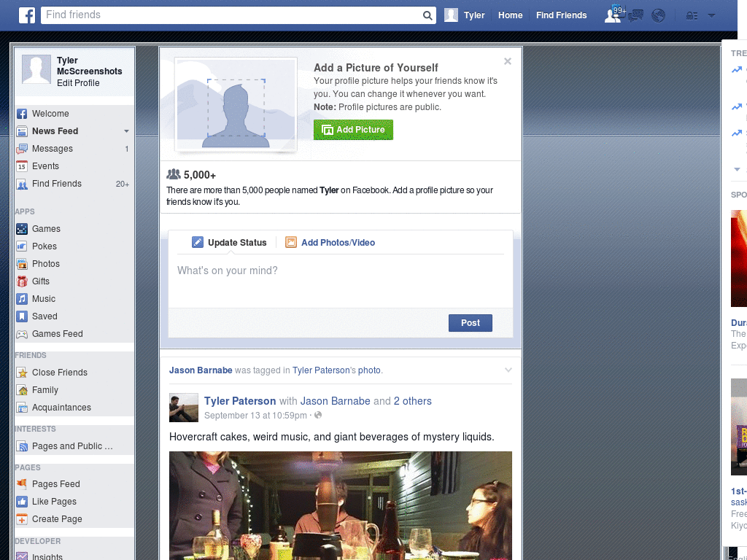
Task: Open the Jason Barnabe post options chevron
Action: [x=508, y=370]
